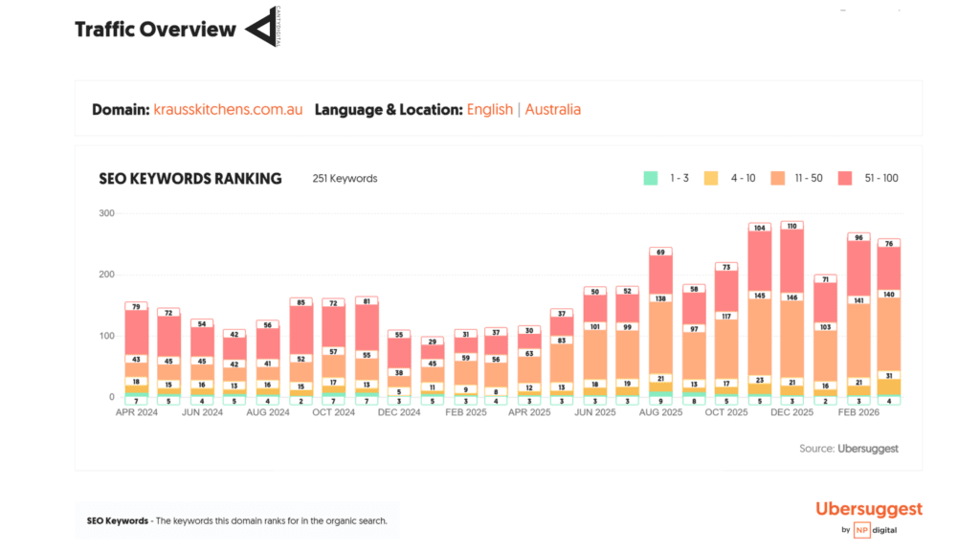980x551 pixels.
Task: Select the red 51 - 100 legend swatch
Action: [845, 178]
